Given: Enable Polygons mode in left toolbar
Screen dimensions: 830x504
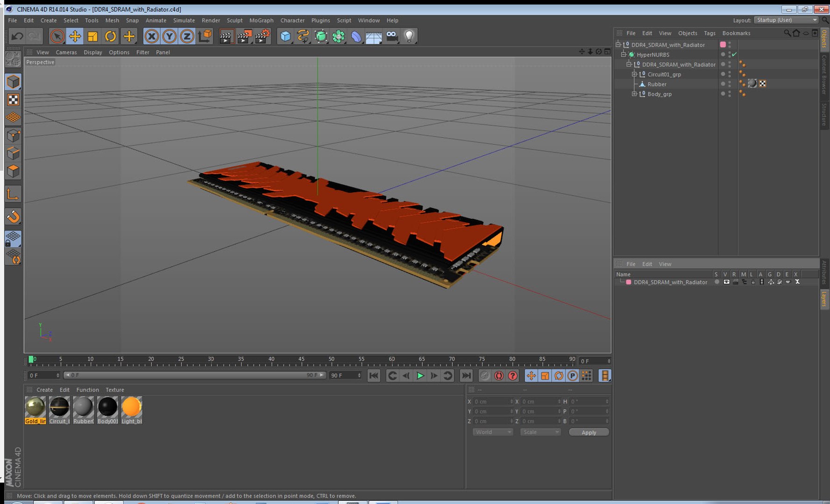Looking at the screenshot, I should click(x=13, y=171).
